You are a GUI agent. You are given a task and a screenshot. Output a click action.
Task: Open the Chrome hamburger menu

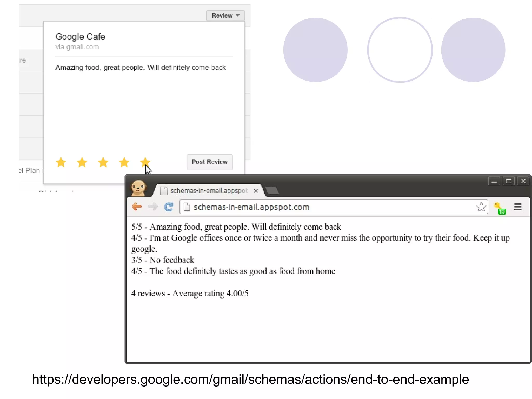coord(518,207)
